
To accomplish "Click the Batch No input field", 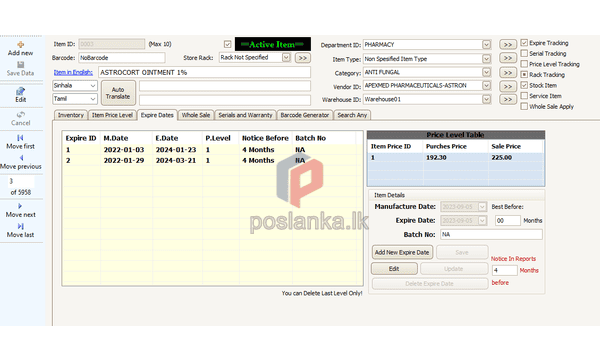I will (491, 235).
